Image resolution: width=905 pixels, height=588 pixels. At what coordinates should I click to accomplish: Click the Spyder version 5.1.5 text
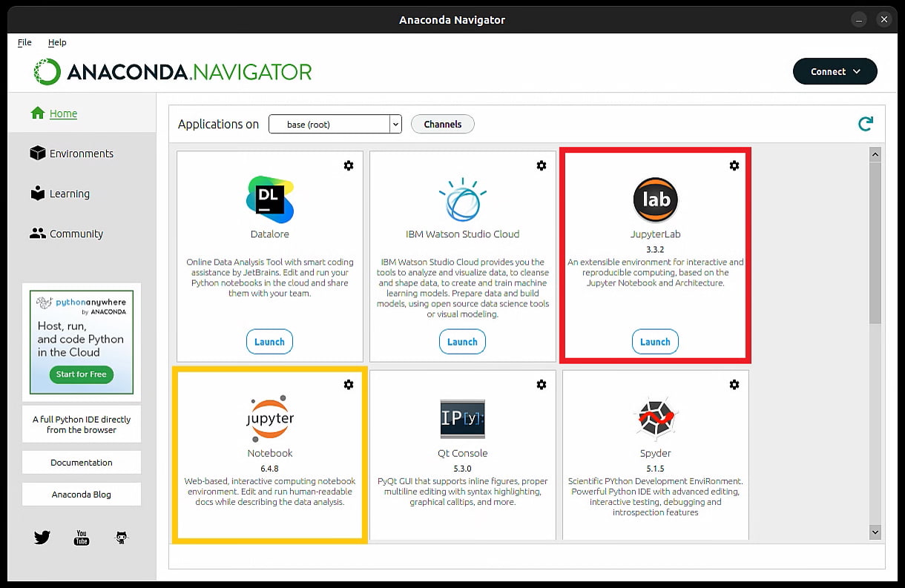(656, 469)
